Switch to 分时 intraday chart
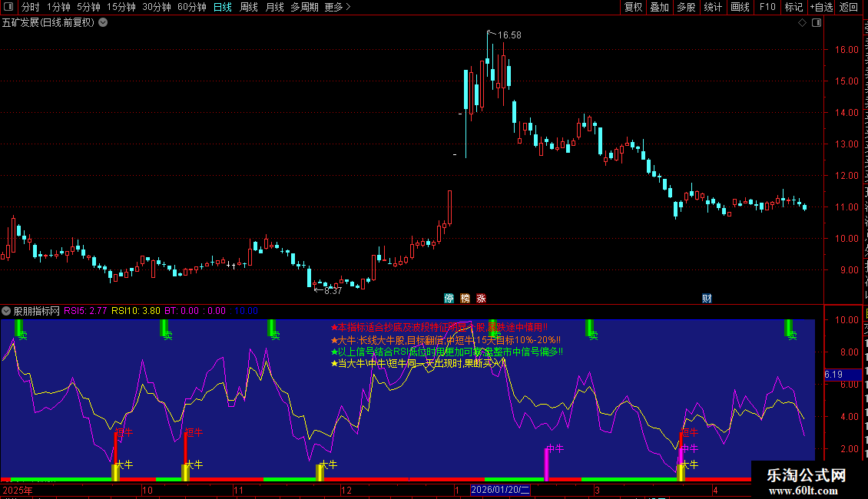 (31, 7)
